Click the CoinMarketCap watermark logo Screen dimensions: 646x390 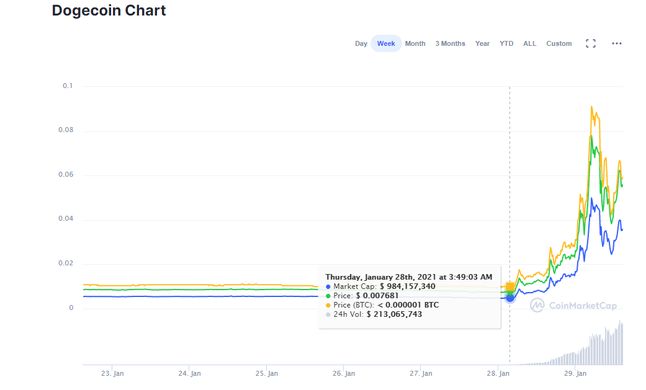[x=573, y=305]
